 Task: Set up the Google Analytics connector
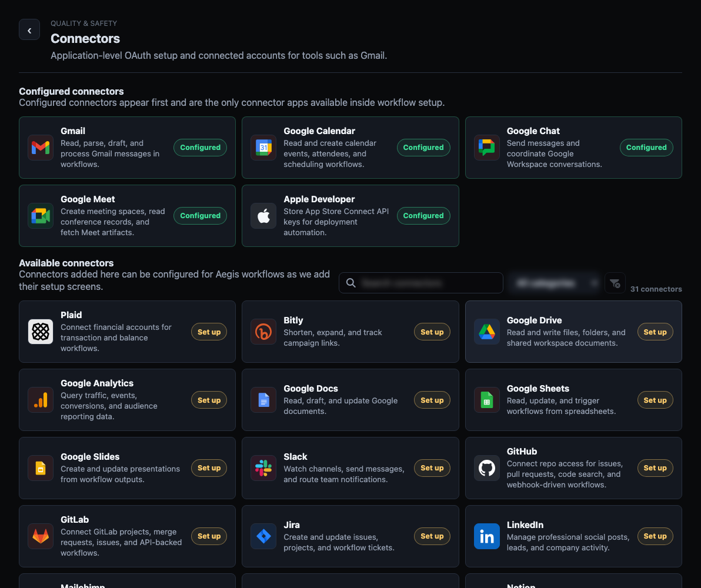[x=209, y=400]
